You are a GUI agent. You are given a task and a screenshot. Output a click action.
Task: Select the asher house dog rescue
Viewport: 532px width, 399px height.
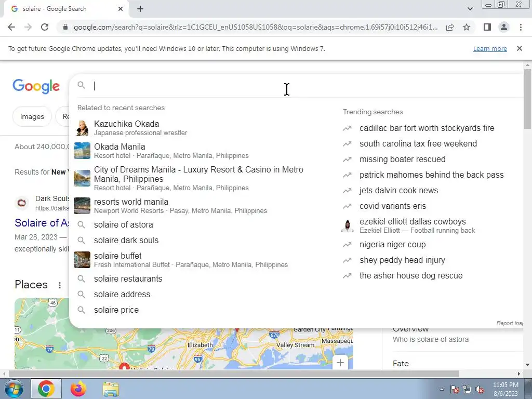point(411,275)
